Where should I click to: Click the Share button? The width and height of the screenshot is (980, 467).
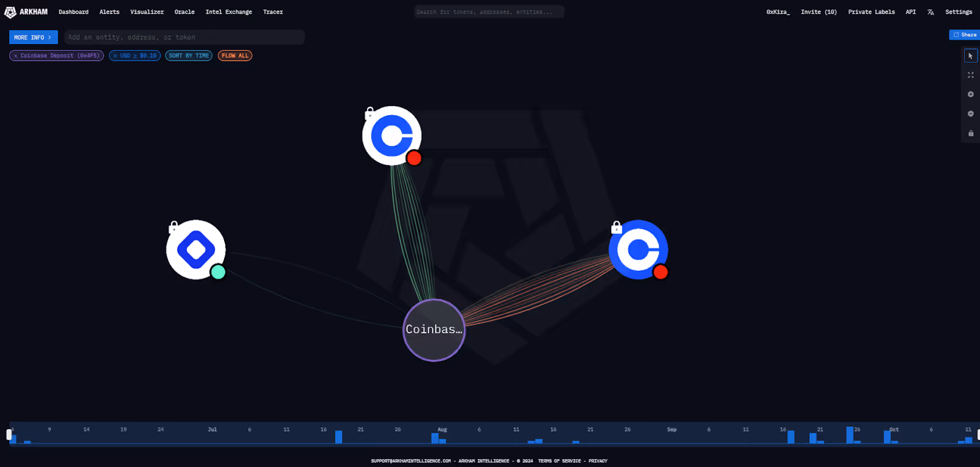[x=965, y=35]
